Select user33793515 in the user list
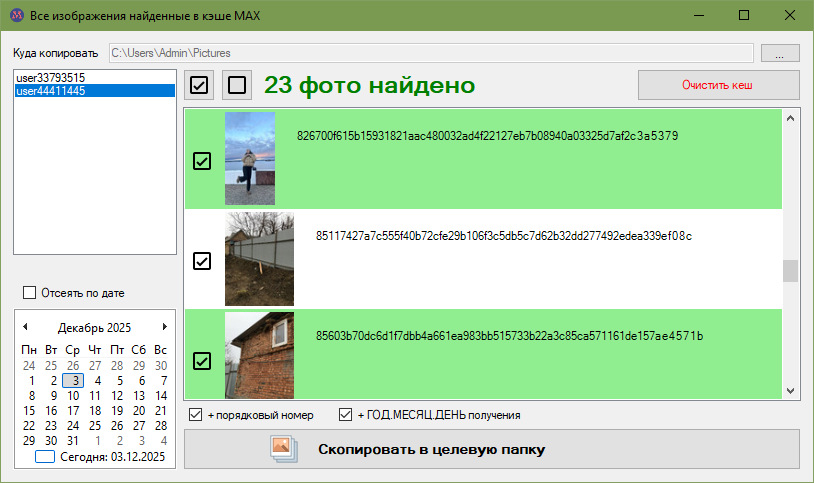The width and height of the screenshot is (814, 483). point(50,77)
